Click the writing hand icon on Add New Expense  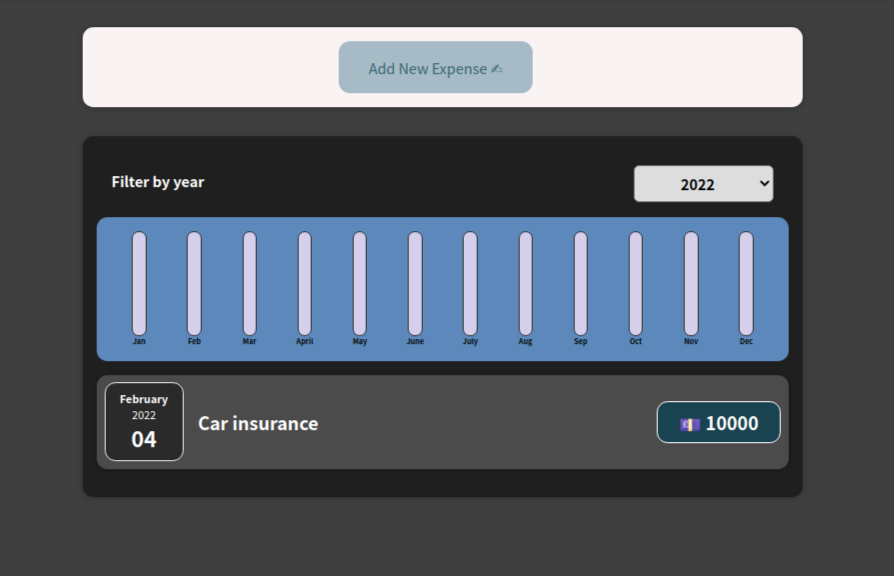pyautogui.click(x=497, y=68)
